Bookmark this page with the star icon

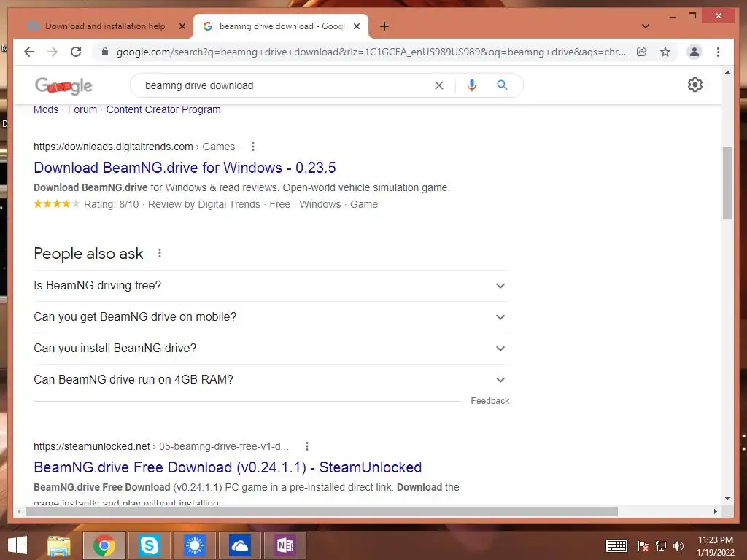click(x=665, y=52)
